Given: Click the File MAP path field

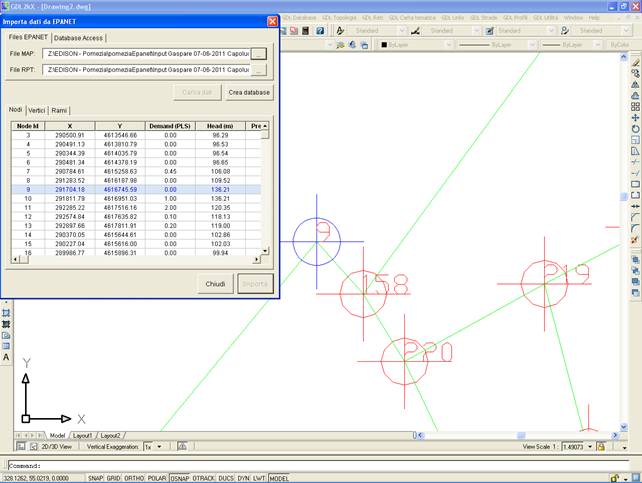Looking at the screenshot, I should coord(148,53).
